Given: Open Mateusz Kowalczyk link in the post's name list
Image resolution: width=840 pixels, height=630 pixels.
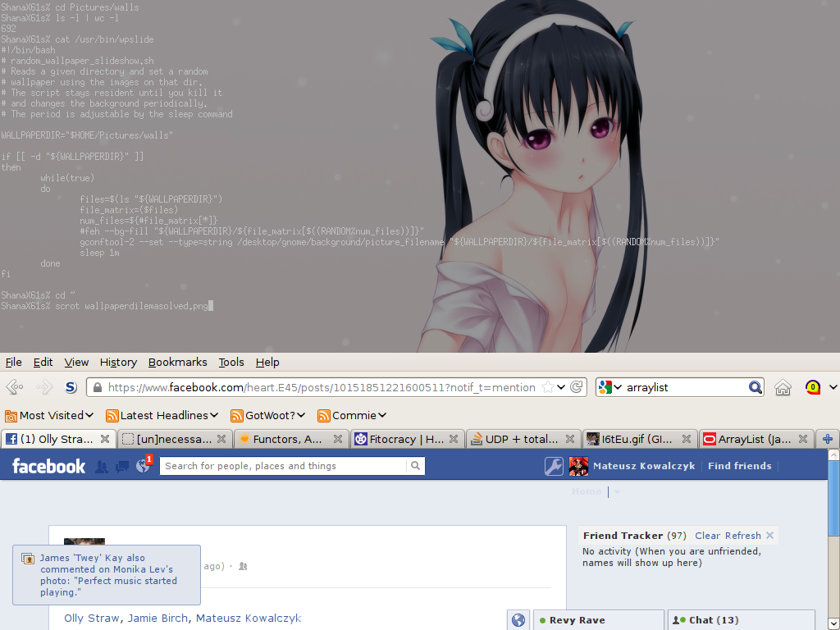Looking at the screenshot, I should [249, 619].
